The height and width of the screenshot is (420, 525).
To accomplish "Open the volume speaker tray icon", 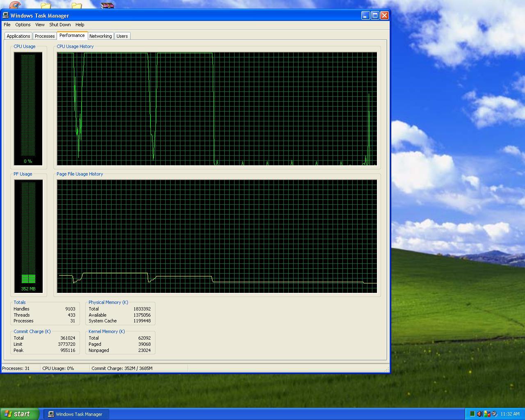I will 480,414.
